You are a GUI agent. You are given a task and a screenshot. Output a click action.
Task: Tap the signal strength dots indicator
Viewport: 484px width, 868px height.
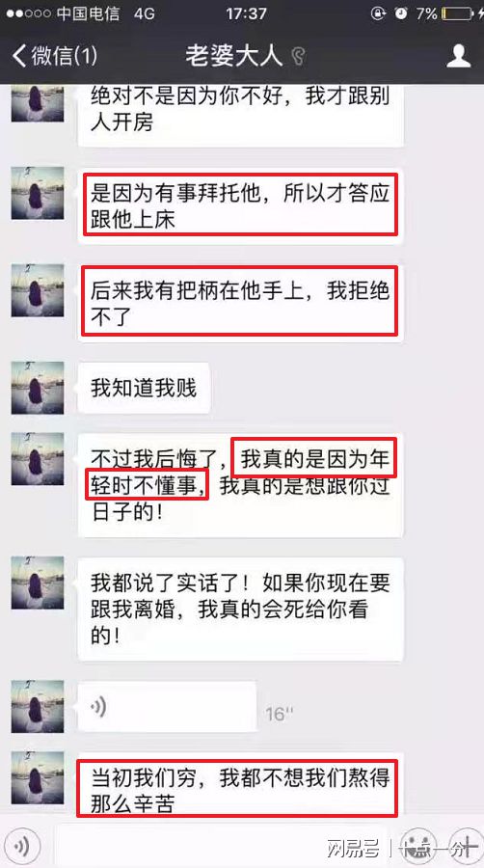29,14
